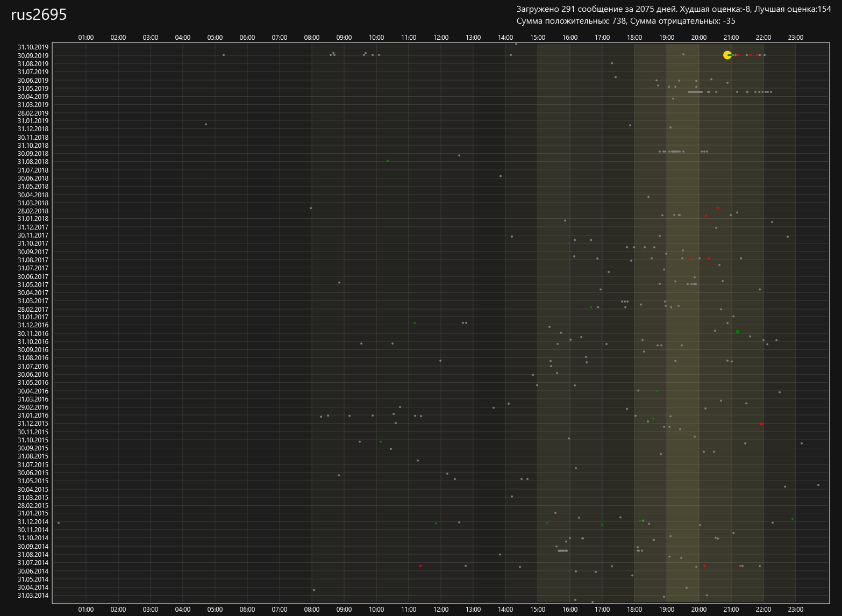
Task: Click the 31.12.2015 date label
Action: (33, 424)
